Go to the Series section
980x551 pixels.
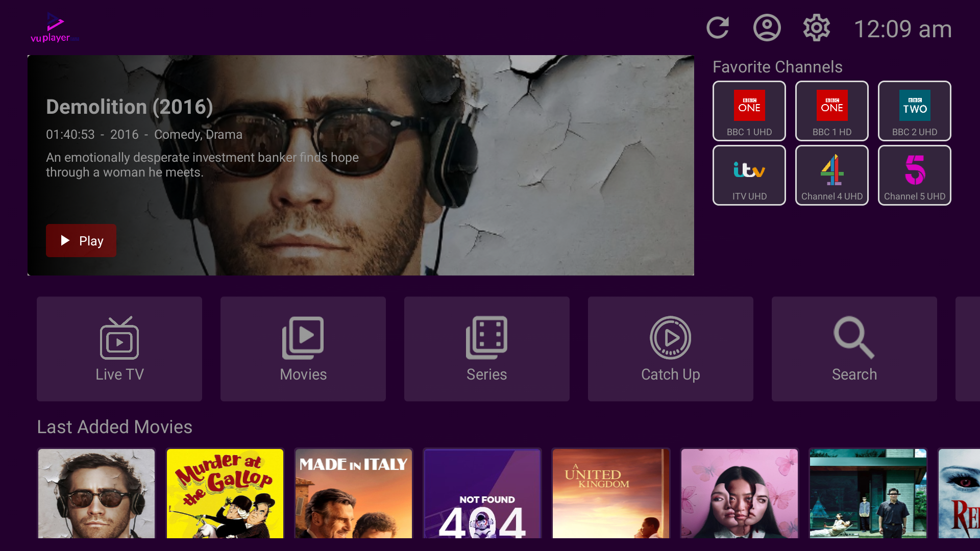point(487,349)
